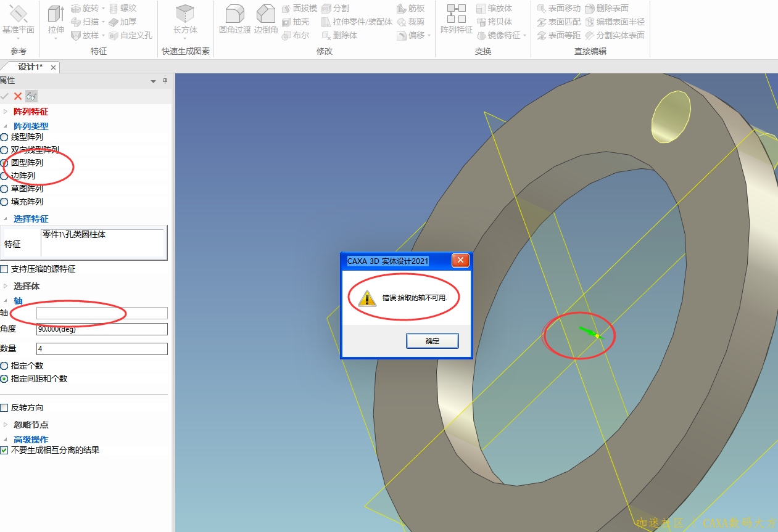The height and width of the screenshot is (532, 778).
Task: Click the 拷贝体 copy body tool
Action: [x=494, y=22]
